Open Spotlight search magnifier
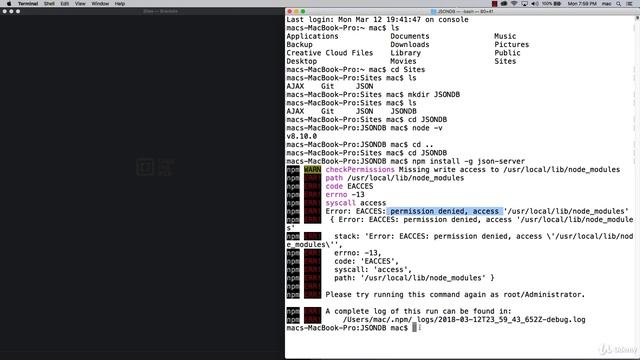Screen dimensions: 640x360 619,4
